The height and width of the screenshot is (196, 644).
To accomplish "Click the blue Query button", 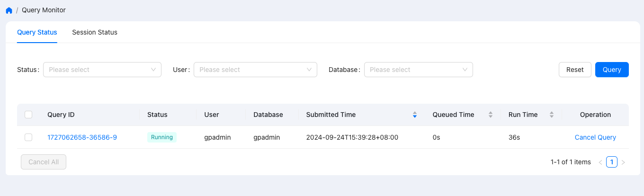I will click(x=612, y=70).
